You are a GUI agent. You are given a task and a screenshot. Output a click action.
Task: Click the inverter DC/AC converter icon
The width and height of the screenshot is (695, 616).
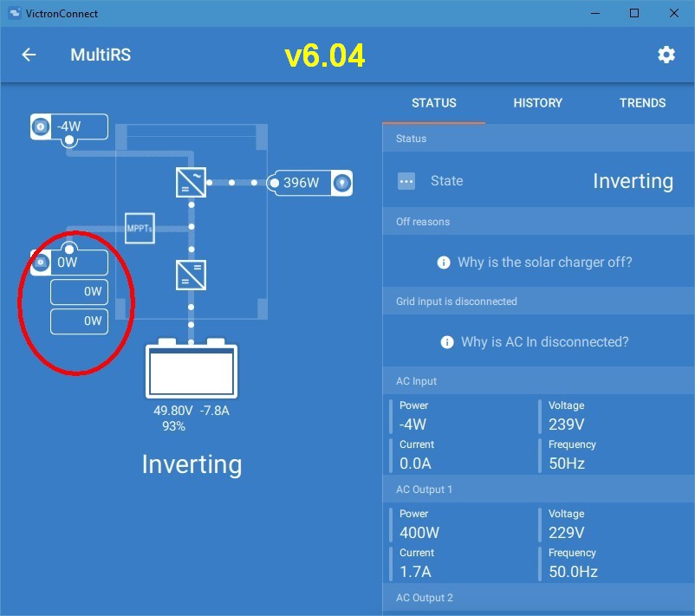(191, 182)
